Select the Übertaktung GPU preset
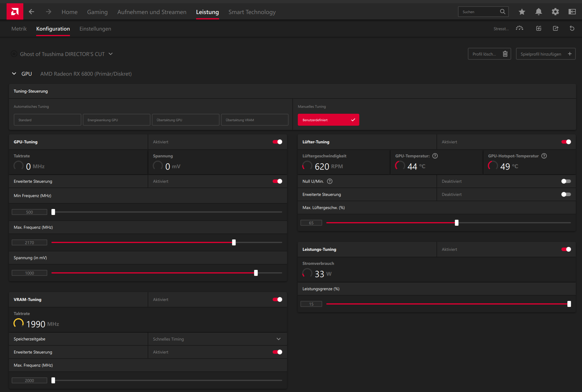The height and width of the screenshot is (392, 582). 185,120
